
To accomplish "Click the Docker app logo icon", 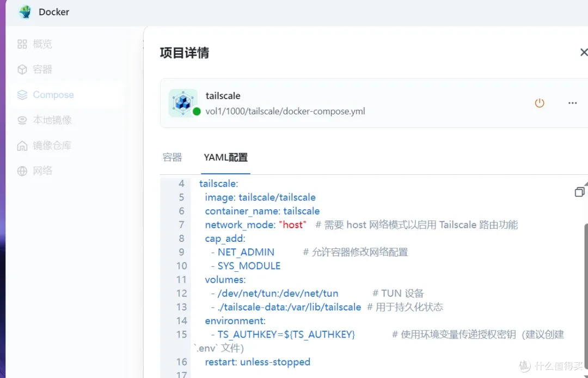I will tap(25, 11).
